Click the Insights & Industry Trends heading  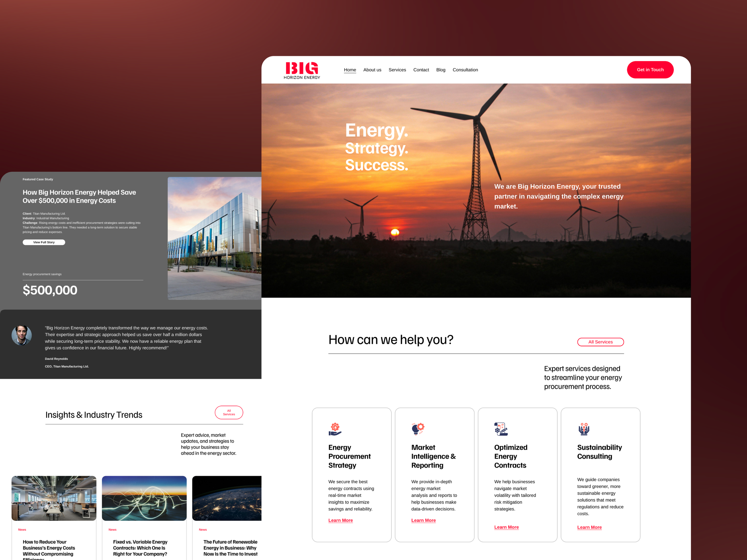click(x=94, y=415)
